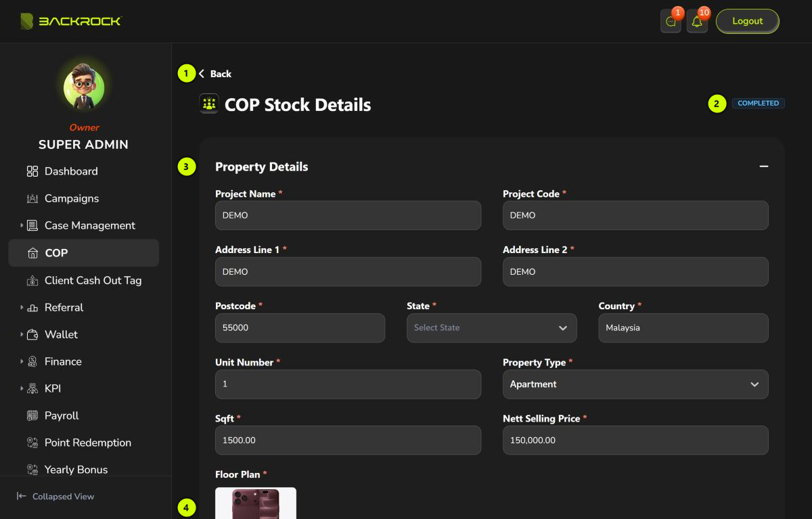
Task: Click the Referral sidebar icon
Action: (32, 307)
